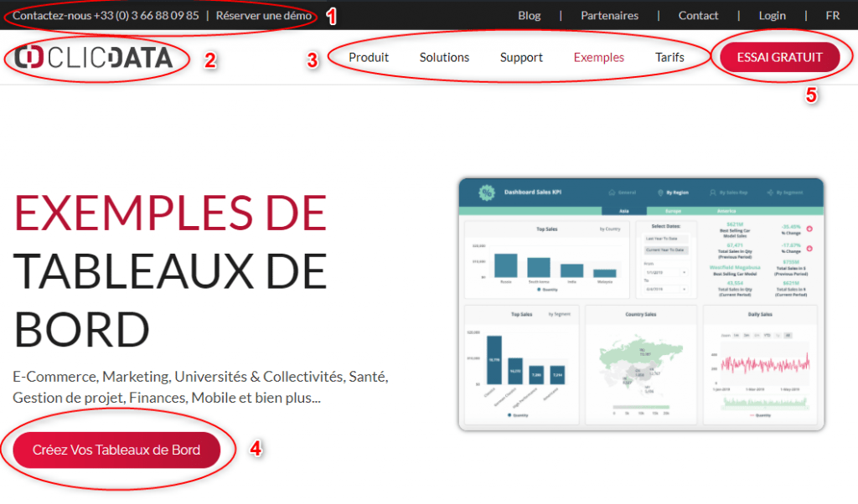Open the Produit menu
This screenshot has height=504, width=858.
tap(369, 58)
